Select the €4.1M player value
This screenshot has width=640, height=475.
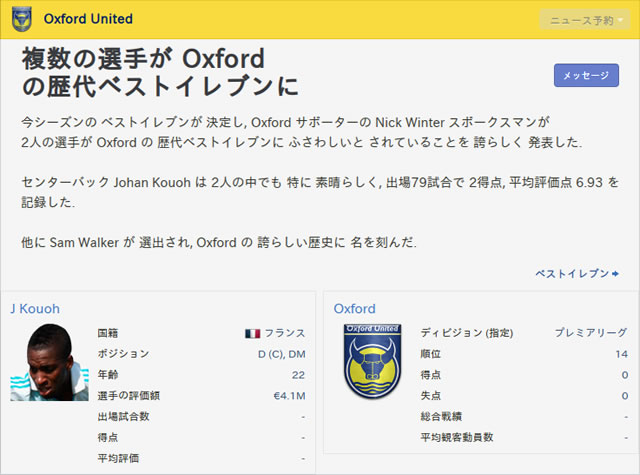pos(289,396)
